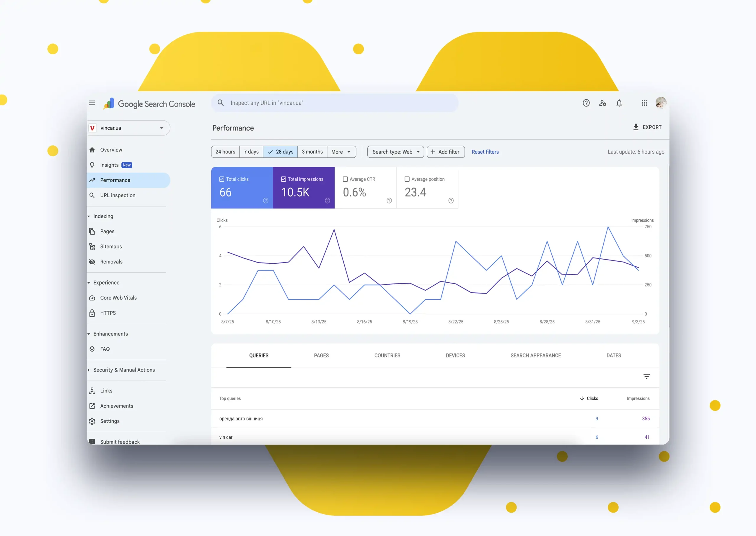Expand Security & Manual Actions section
The width and height of the screenshot is (756, 536).
click(89, 370)
